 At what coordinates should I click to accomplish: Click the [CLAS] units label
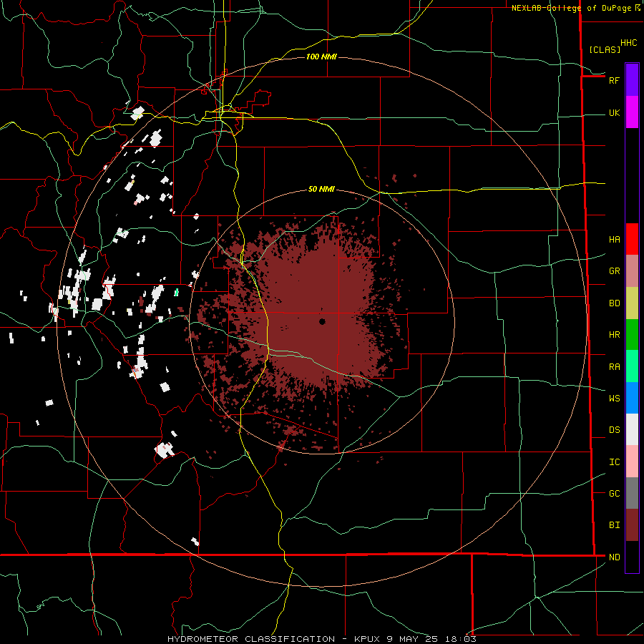point(605,49)
